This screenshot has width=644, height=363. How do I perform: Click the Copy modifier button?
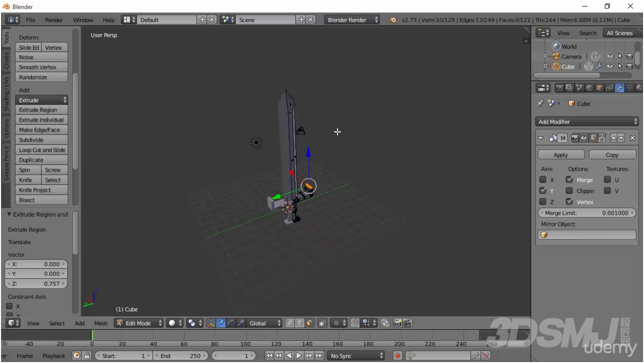click(612, 155)
